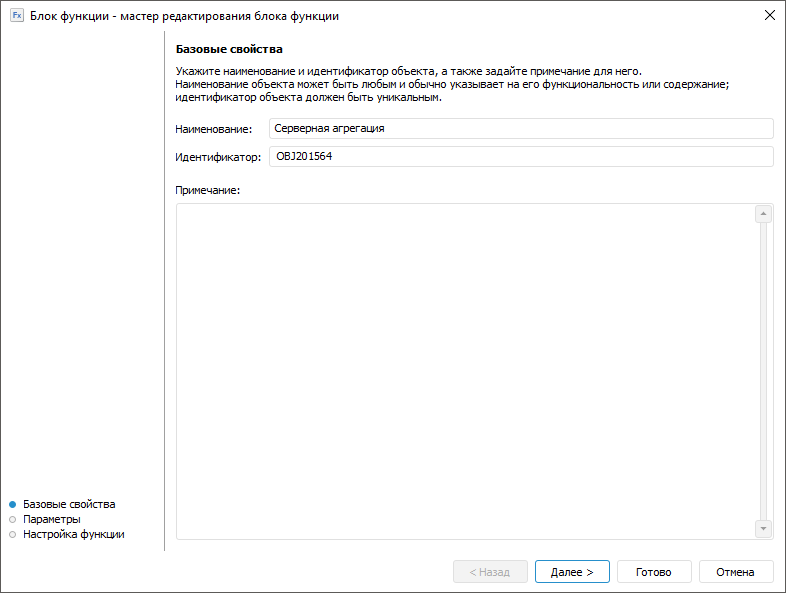The image size is (786, 593).
Task: Click the Готово button
Action: coord(653,572)
